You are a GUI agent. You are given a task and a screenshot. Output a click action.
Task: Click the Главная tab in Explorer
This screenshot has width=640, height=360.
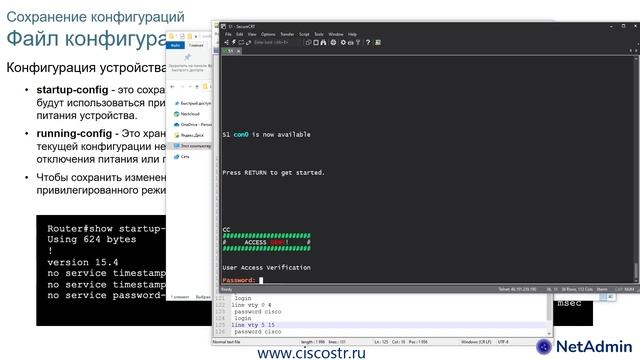196,45
